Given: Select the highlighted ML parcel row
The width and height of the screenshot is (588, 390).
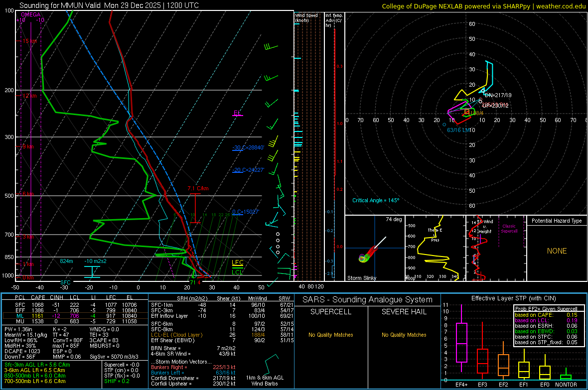Looking at the screenshot, I should point(75,316).
